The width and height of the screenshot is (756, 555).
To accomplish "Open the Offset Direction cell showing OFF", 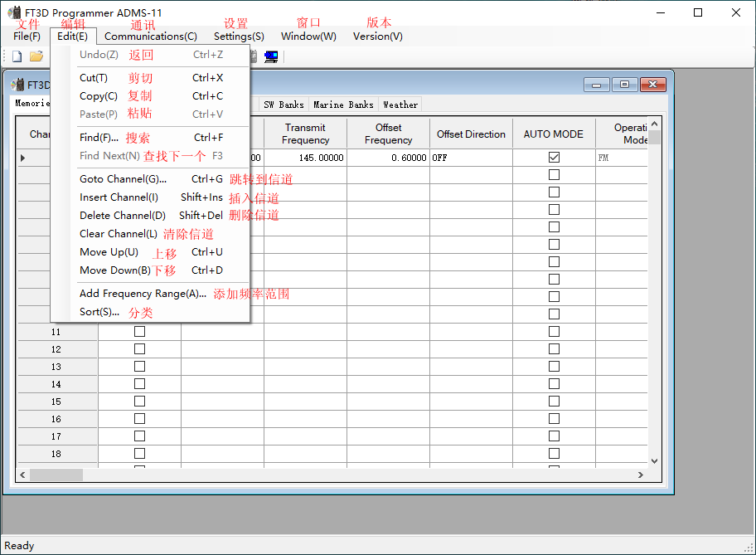I will [470, 158].
